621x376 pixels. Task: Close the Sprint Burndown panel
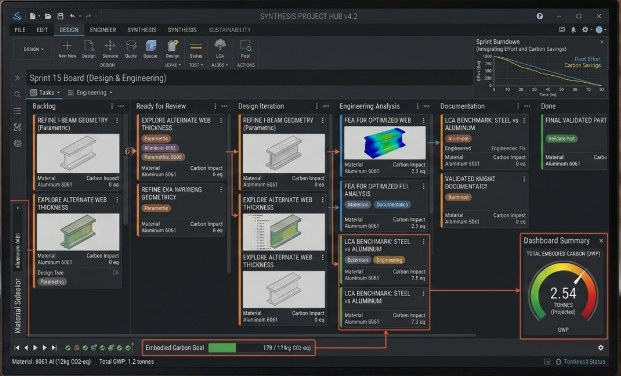[602, 42]
